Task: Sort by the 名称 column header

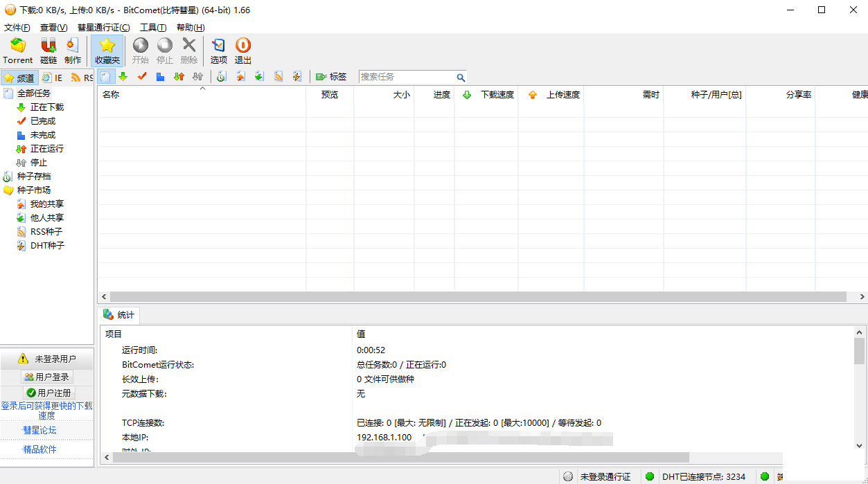Action: click(202, 95)
